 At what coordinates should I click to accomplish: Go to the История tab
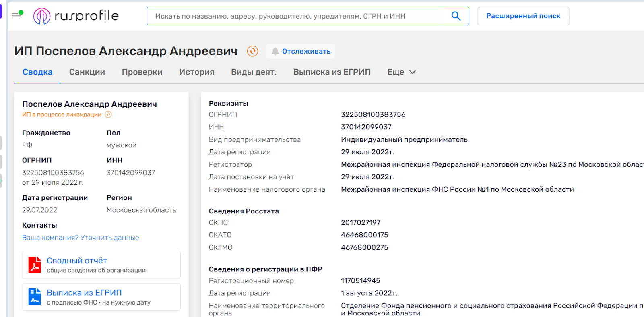click(x=196, y=72)
